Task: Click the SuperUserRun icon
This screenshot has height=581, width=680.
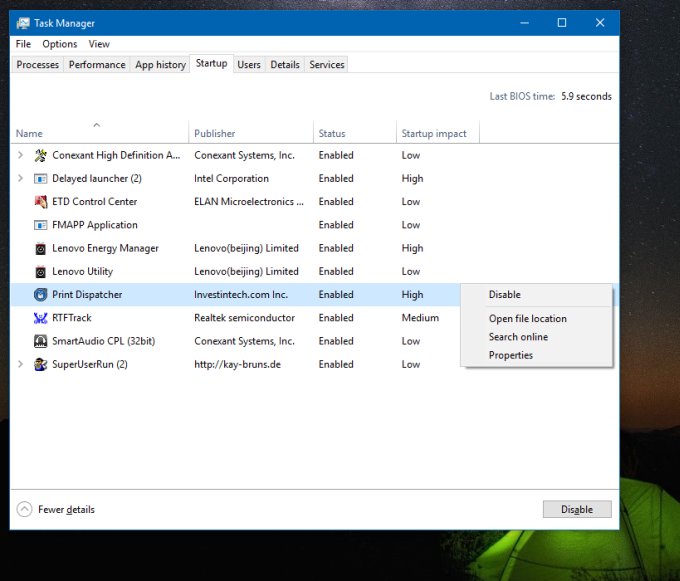Action: tap(41, 364)
